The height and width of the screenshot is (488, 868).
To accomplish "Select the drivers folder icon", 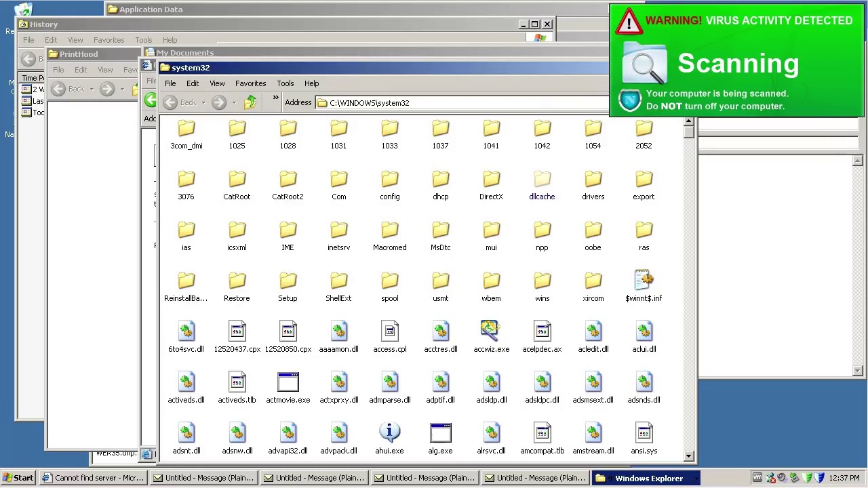I will click(x=593, y=180).
